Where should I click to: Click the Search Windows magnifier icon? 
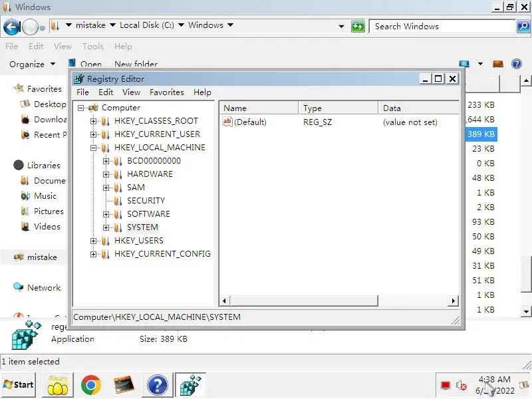pyautogui.click(x=523, y=26)
